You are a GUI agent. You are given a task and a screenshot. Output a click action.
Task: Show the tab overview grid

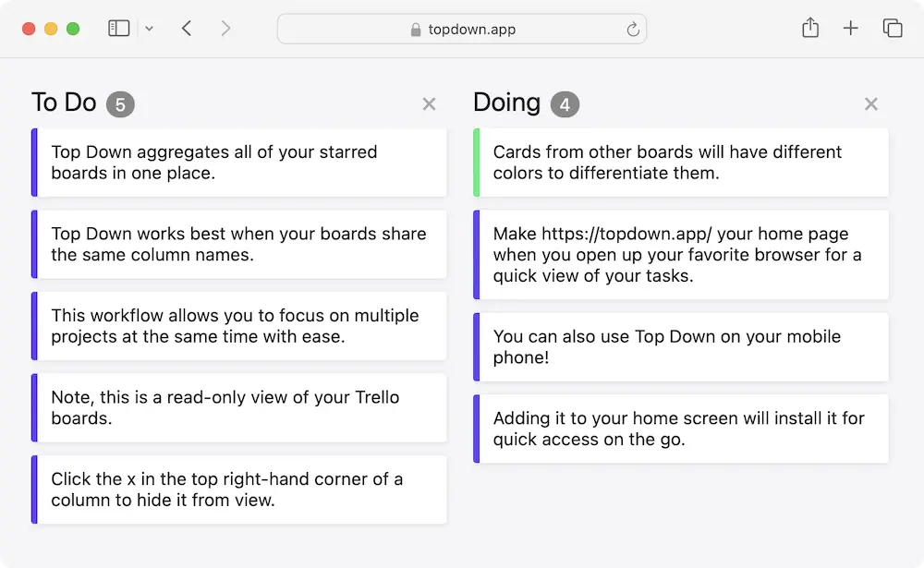[x=892, y=28]
